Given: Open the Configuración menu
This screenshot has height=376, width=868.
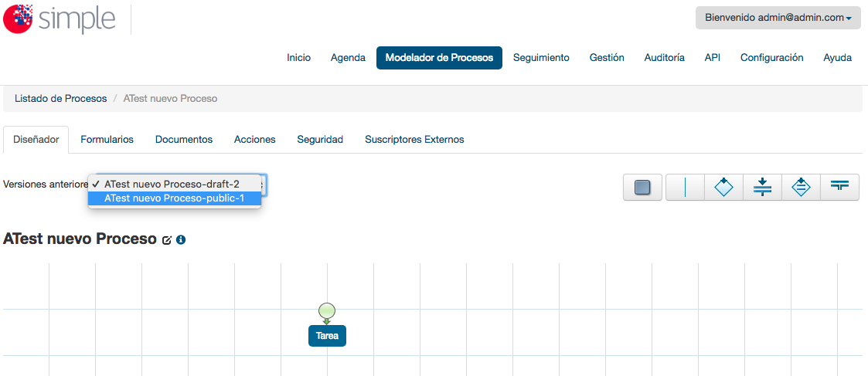Looking at the screenshot, I should pos(771,57).
